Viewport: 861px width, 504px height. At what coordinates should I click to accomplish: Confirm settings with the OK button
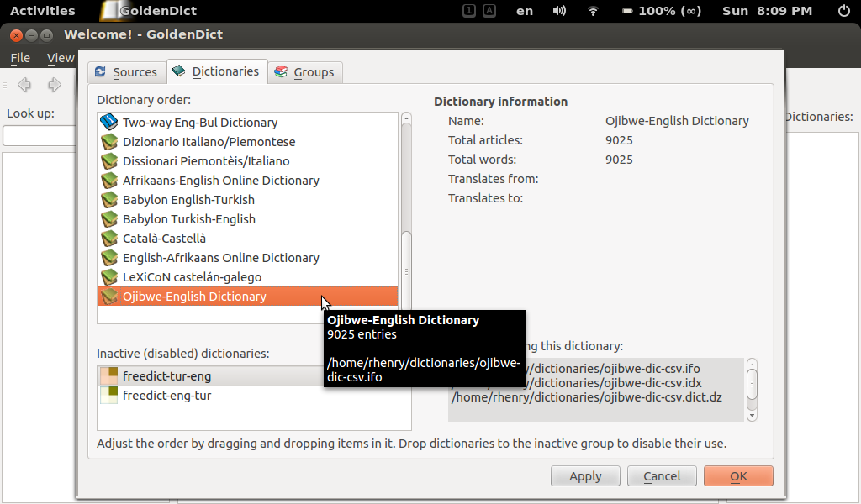(738, 475)
